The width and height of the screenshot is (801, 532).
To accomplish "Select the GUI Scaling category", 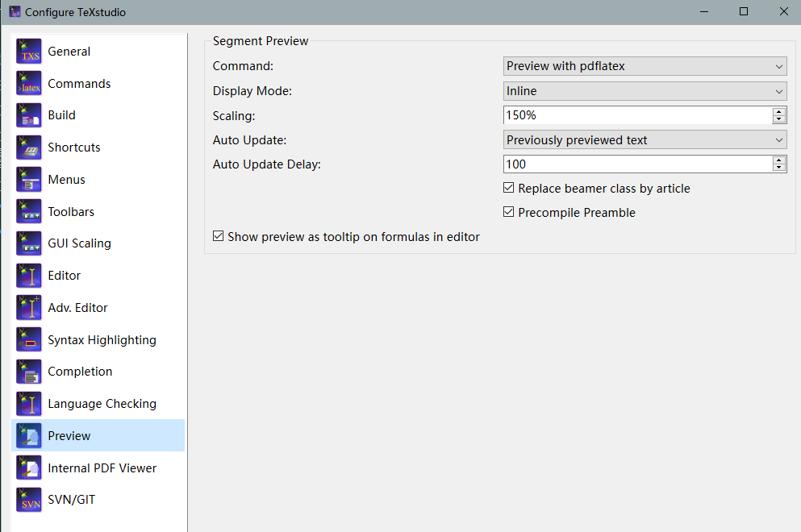I will tap(79, 243).
